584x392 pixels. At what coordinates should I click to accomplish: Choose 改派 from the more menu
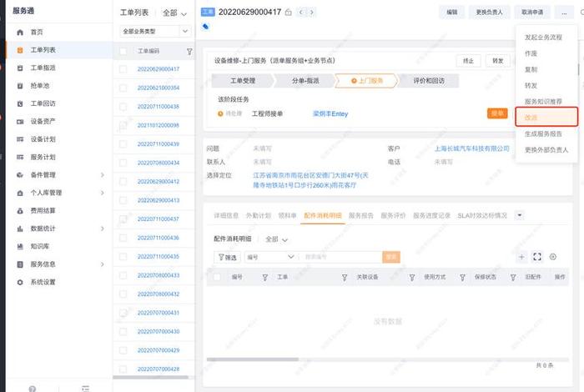(546, 118)
